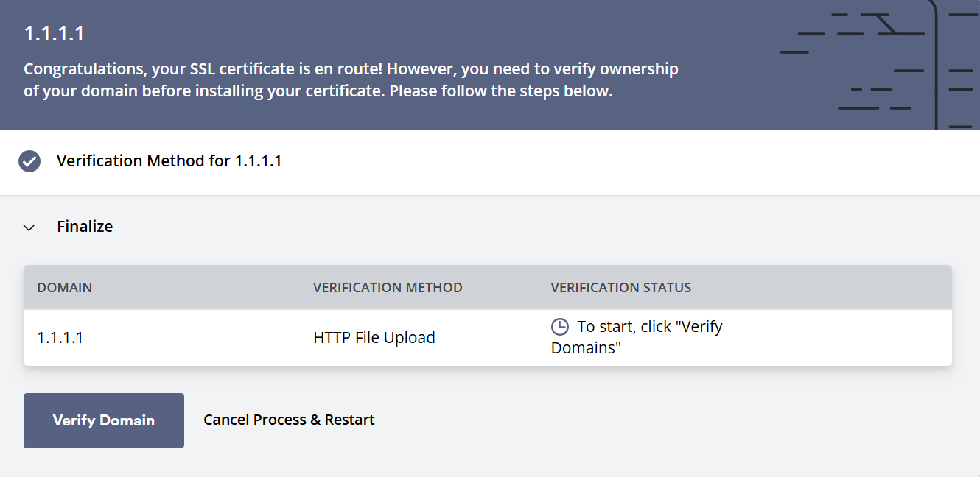
Task: Click the 'To start, click Verify Domains' status text
Action: coord(649,327)
